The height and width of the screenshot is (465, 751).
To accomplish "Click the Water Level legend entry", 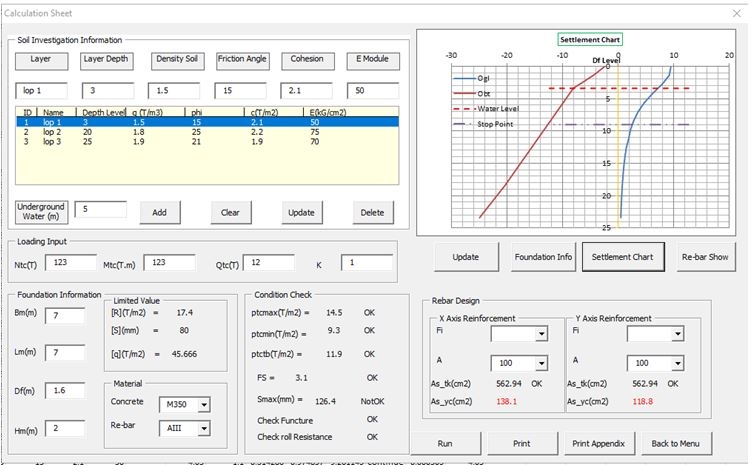I will [x=486, y=109].
